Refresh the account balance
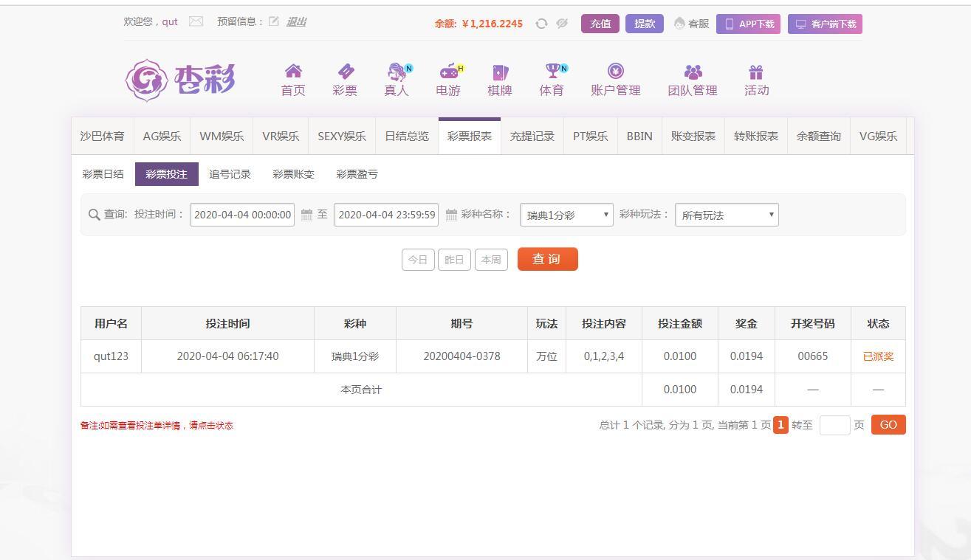This screenshot has width=971, height=560. pyautogui.click(x=541, y=24)
